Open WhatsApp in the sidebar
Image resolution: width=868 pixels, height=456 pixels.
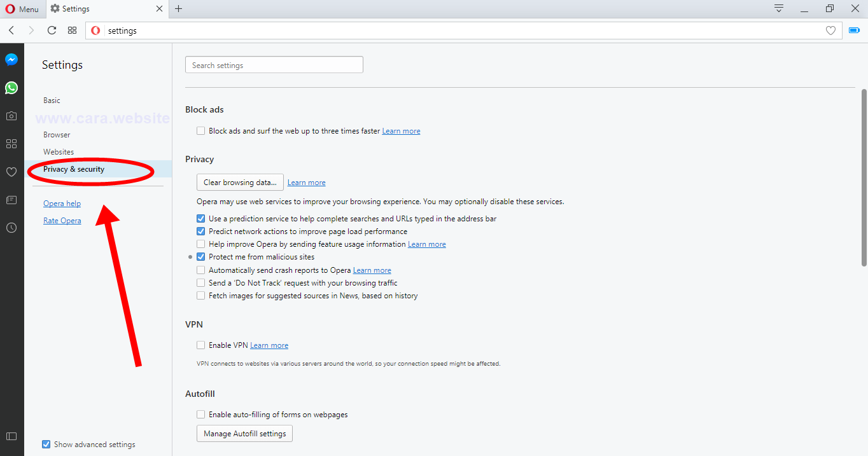click(11, 88)
